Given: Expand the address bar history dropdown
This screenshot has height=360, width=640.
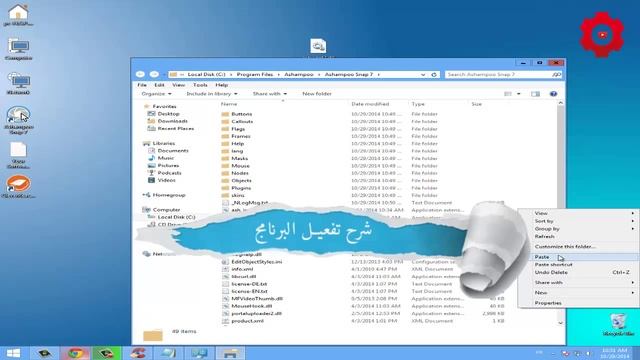Looking at the screenshot, I should [x=423, y=75].
